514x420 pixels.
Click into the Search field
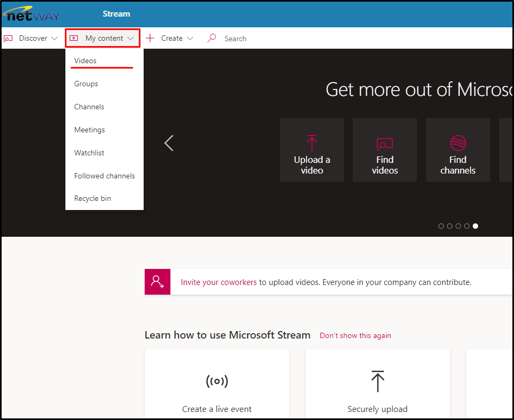(x=247, y=39)
